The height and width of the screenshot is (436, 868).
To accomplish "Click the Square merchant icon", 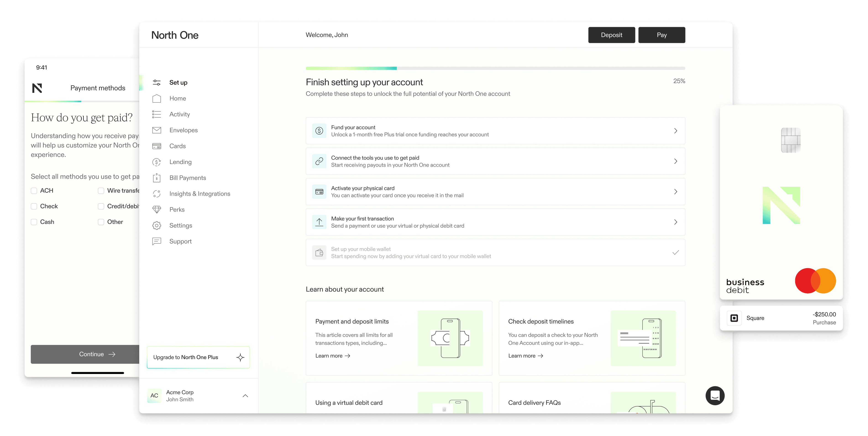I will (734, 318).
